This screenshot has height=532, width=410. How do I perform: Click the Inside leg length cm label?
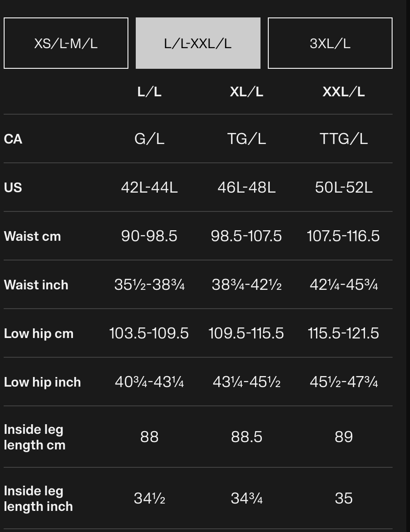point(34,437)
